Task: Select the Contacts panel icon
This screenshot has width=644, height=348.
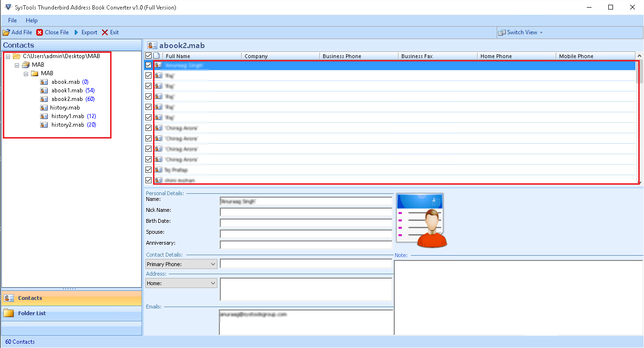Action: coord(8,298)
